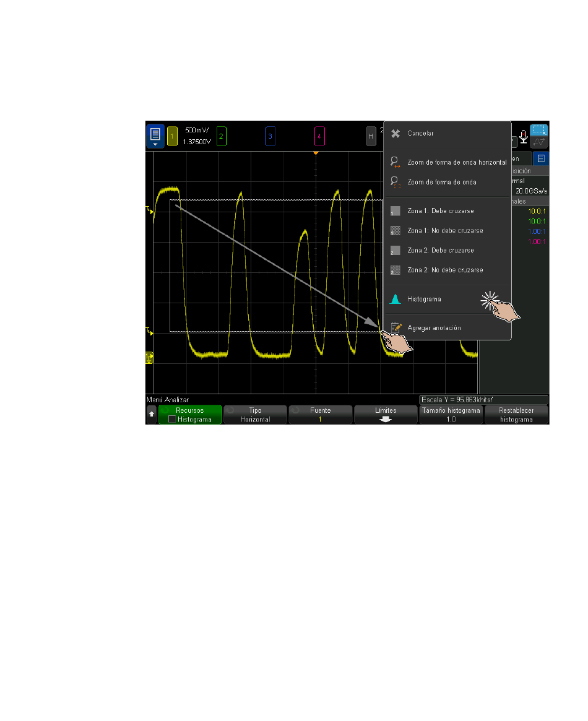Choose Zona 2: No debe cruzarse
This screenshot has width=588, height=721.
click(447, 270)
